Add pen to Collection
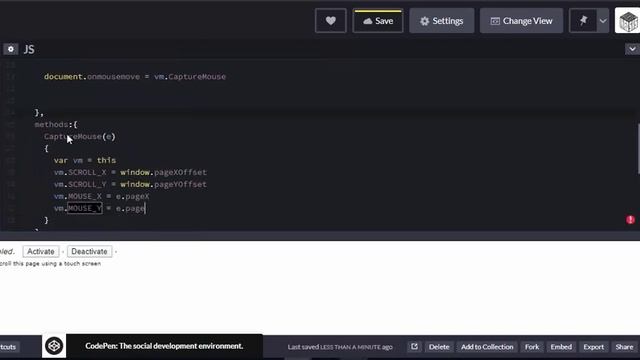Viewport: 640px width, 360px height. (x=487, y=347)
